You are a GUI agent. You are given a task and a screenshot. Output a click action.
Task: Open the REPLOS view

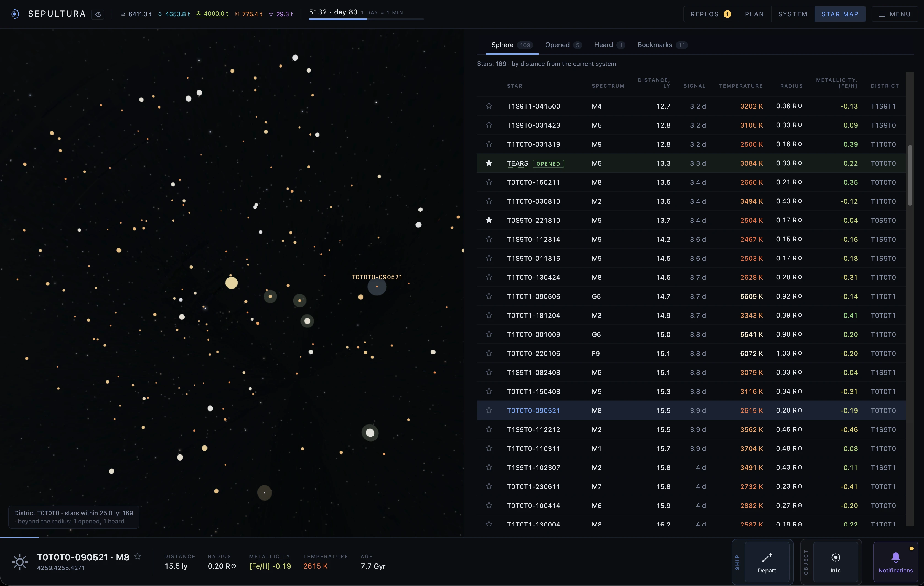[x=710, y=14]
